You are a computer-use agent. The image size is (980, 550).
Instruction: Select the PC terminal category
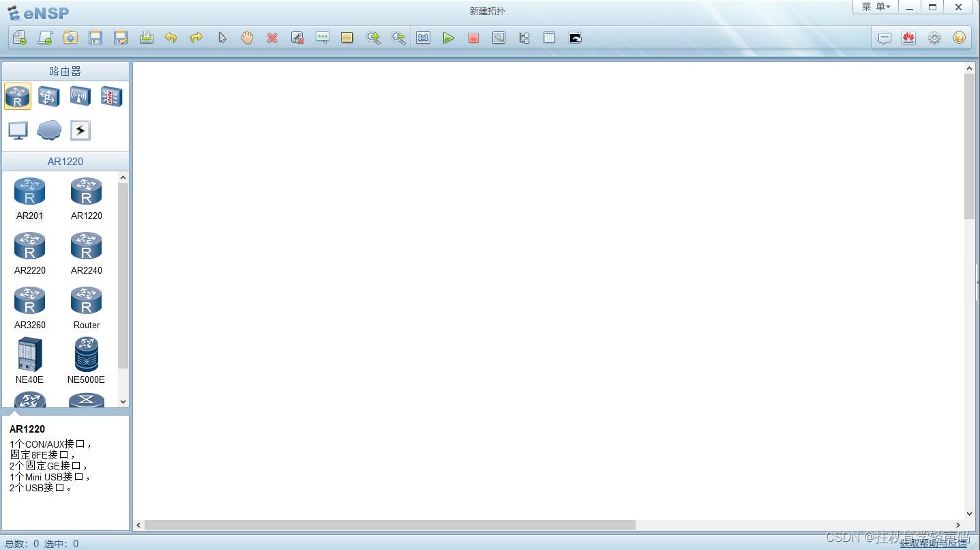pos(18,130)
